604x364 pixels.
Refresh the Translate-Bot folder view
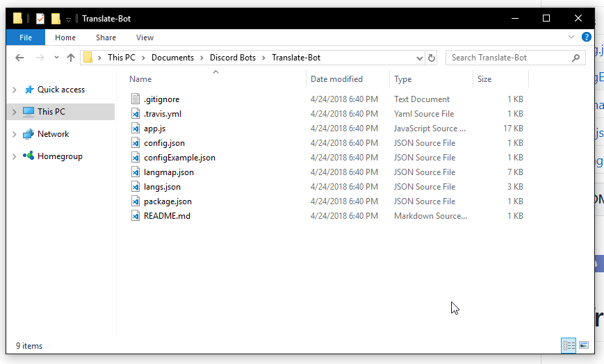(x=432, y=58)
